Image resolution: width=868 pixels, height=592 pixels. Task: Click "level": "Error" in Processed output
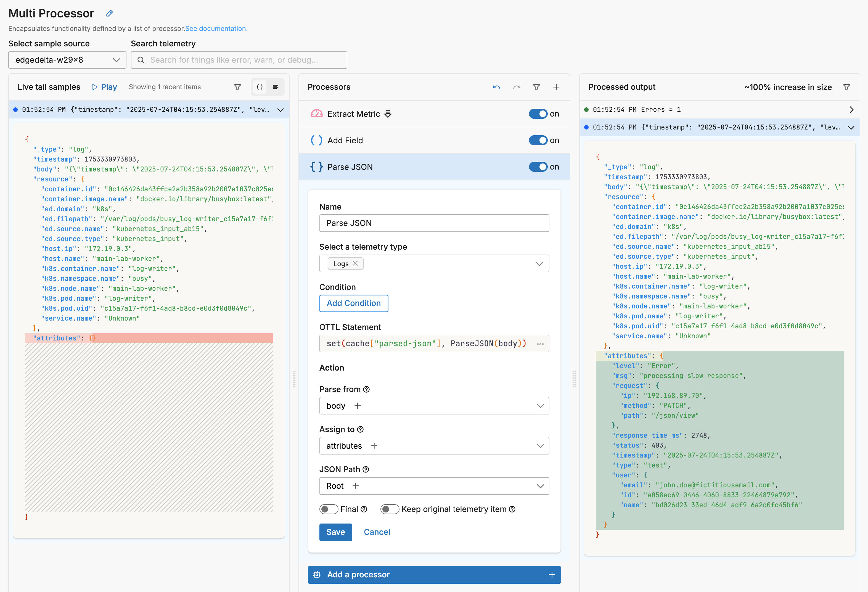coord(645,366)
